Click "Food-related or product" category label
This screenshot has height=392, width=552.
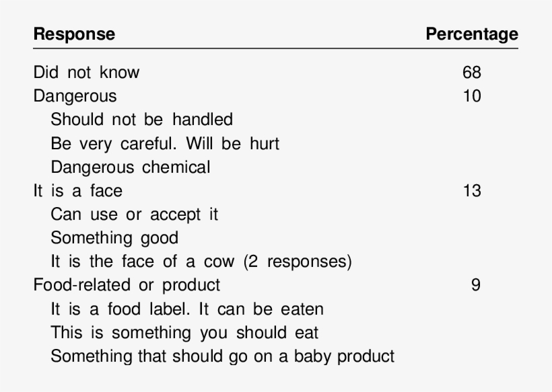click(127, 285)
